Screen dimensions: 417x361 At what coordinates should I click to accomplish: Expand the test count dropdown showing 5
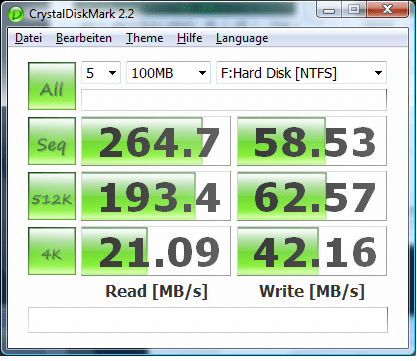pos(101,73)
